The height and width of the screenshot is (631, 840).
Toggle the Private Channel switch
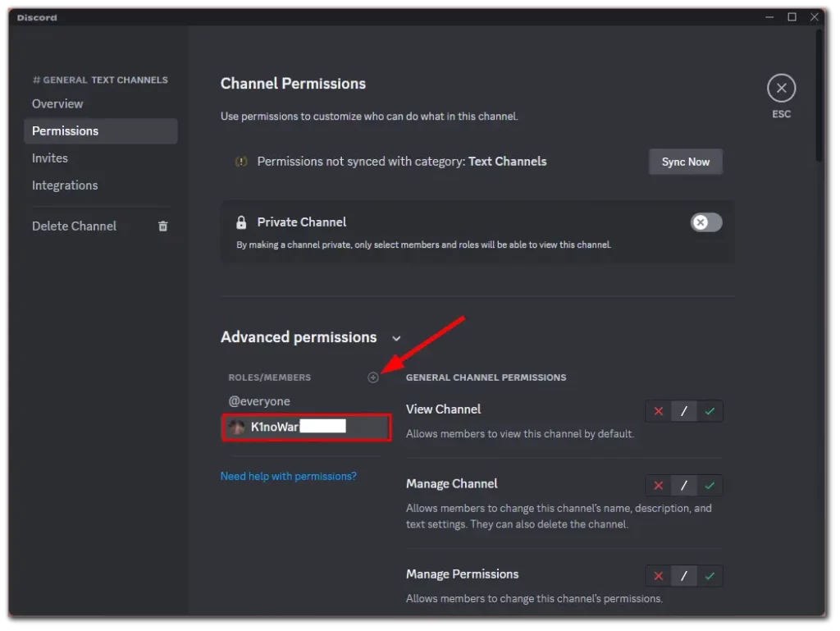706,222
